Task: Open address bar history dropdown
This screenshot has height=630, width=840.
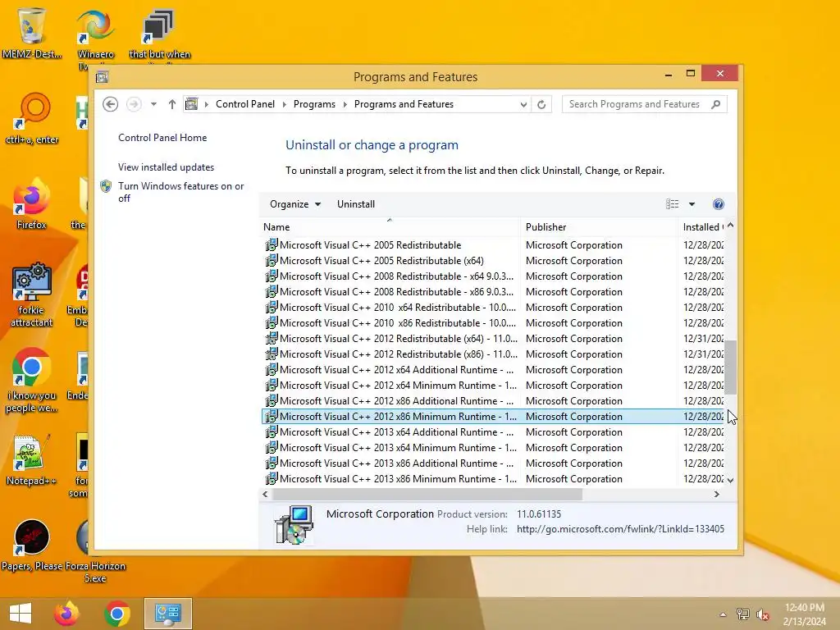Action: point(523,104)
